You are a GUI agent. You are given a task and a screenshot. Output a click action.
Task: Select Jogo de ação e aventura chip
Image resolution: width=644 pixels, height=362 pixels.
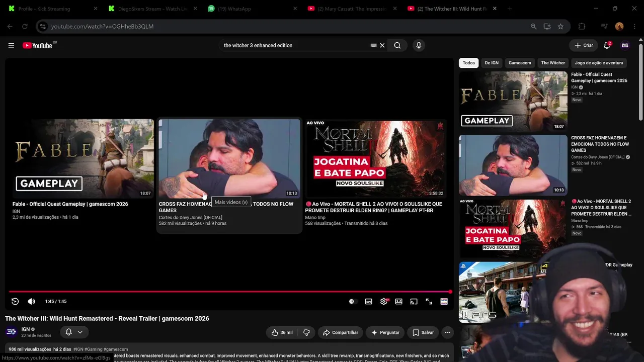click(599, 63)
